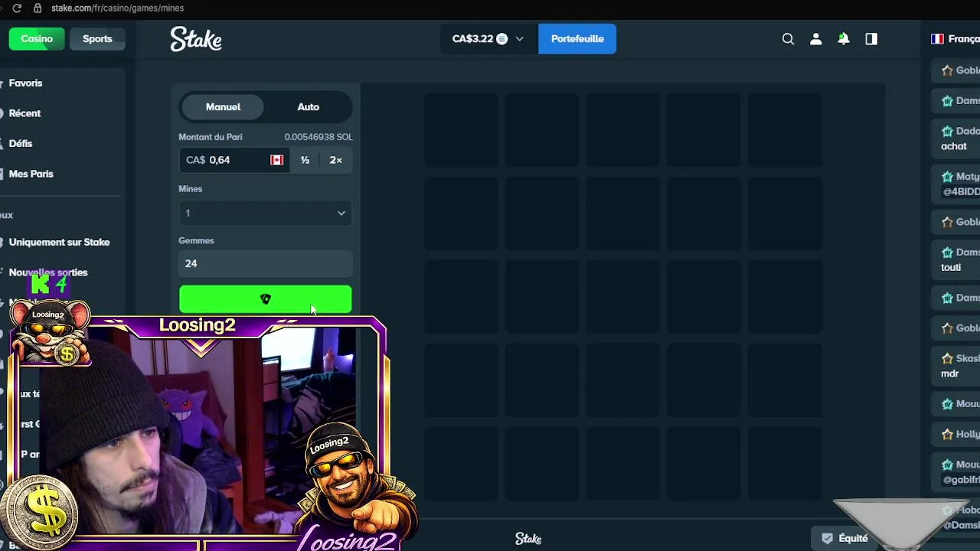Open Uniquement sur Stake category
The height and width of the screenshot is (551, 980).
(x=59, y=242)
